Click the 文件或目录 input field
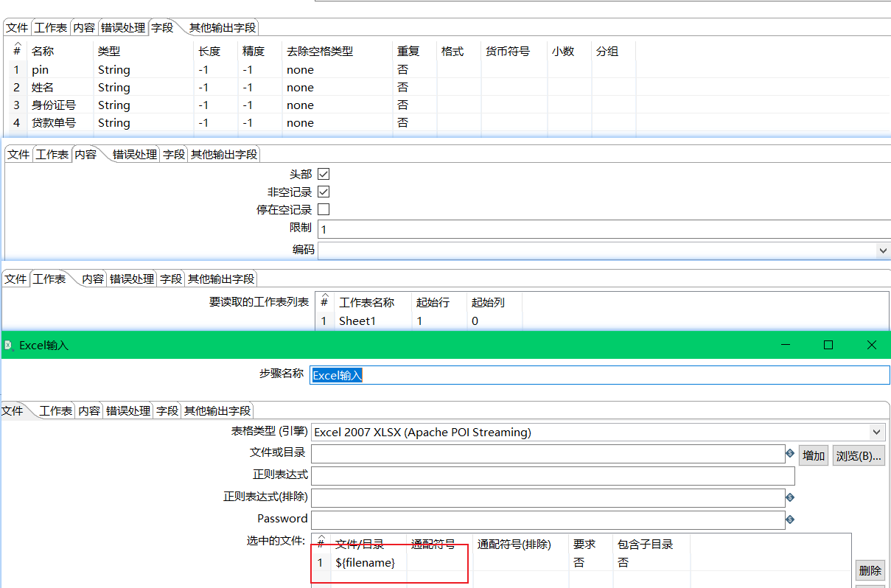 [548, 454]
